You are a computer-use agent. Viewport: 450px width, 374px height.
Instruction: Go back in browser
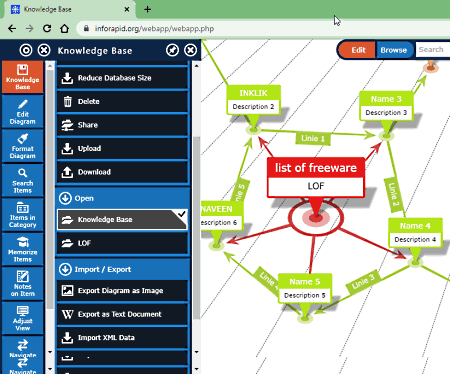click(x=12, y=29)
